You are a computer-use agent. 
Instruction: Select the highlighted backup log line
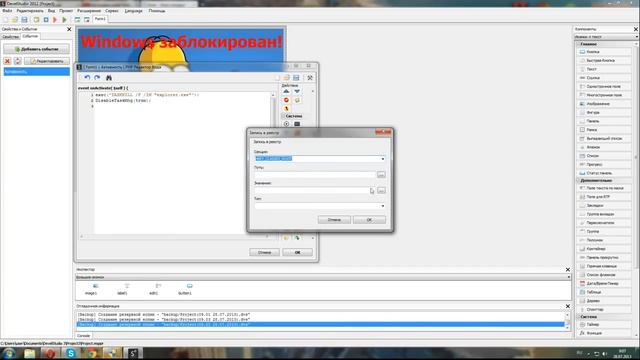coord(320,324)
